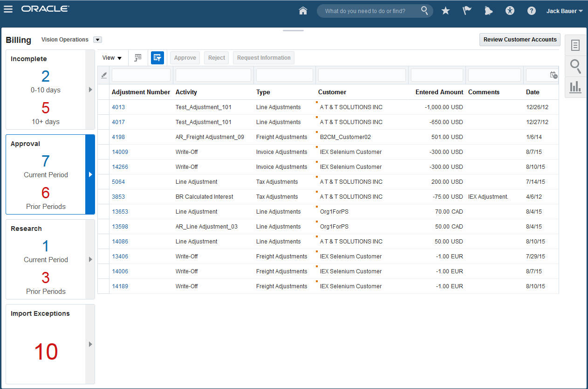This screenshot has height=389, width=588.
Task: Sort by the Activity column header
Action: pos(186,92)
